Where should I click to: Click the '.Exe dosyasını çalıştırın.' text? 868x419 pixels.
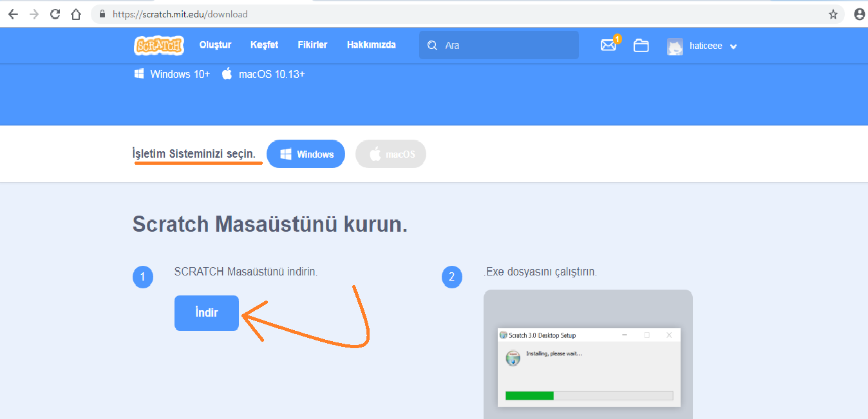[540, 272]
